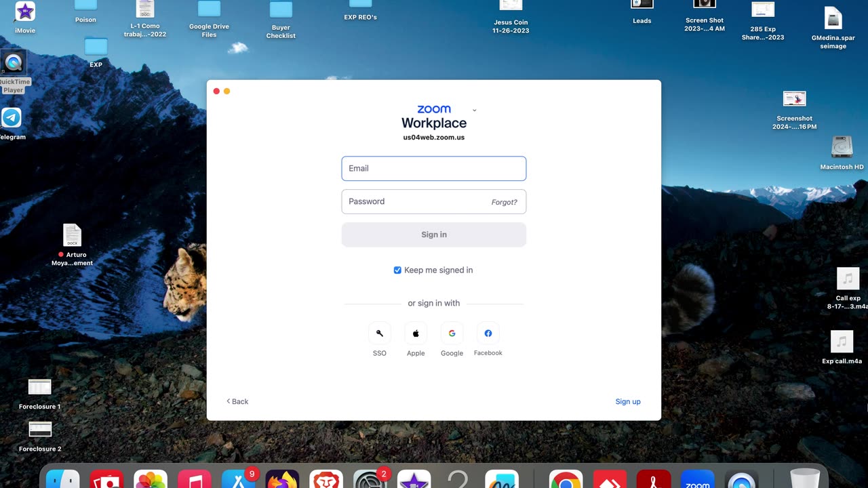Sign in with Apple icon

[x=416, y=333]
